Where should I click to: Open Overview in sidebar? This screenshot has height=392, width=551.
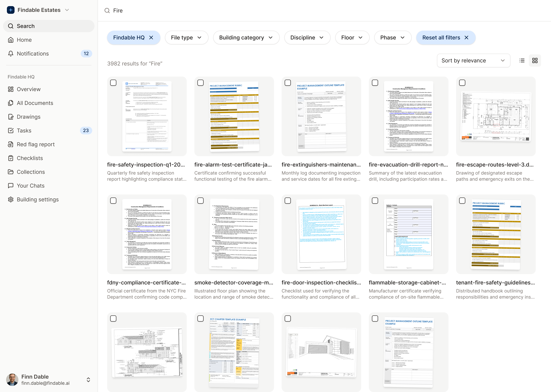tap(49, 89)
